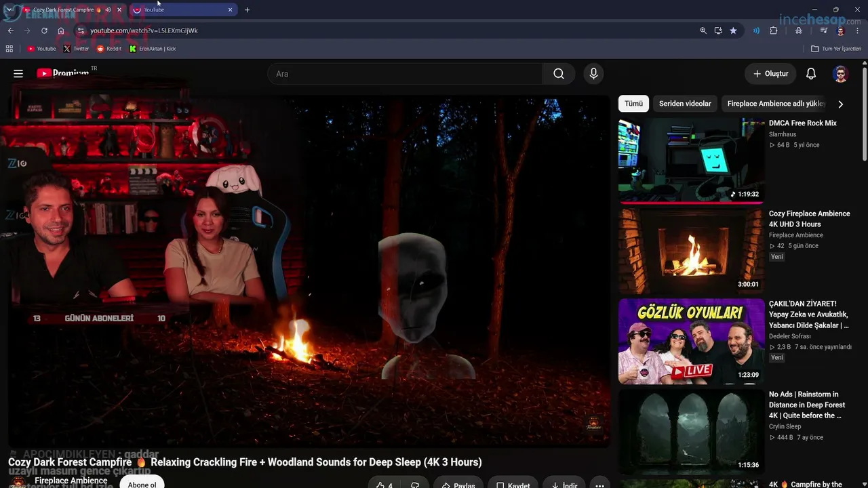Show more filter chips with the arrow
Viewport: 868px width, 488px height.
pos(841,104)
